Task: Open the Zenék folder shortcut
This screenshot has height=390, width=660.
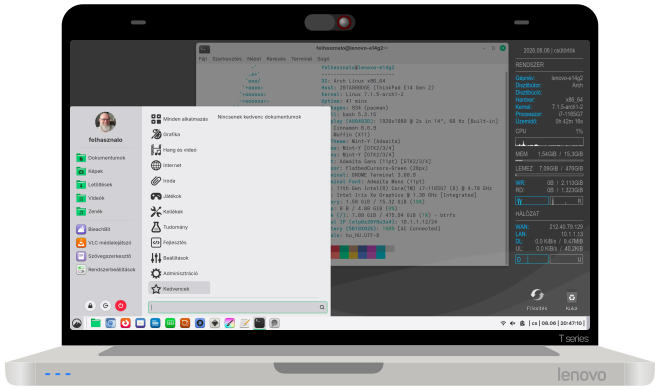Action: tap(90, 211)
